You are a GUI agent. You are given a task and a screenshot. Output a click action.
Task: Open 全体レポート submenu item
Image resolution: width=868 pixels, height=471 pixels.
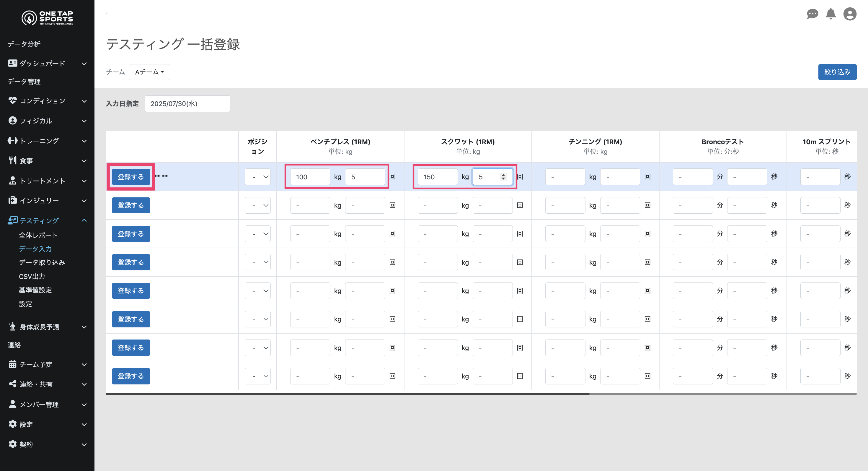(38, 235)
